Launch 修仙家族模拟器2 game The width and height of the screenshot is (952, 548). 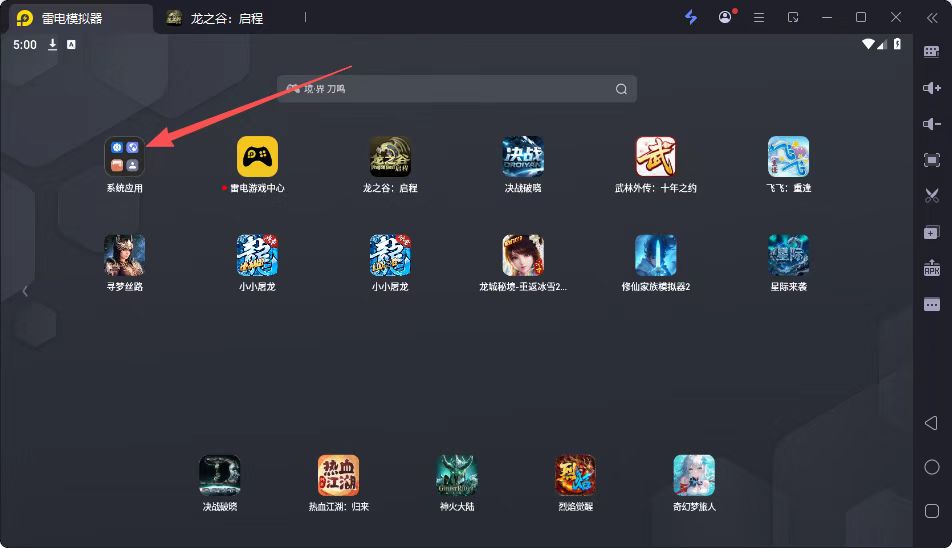pos(656,255)
